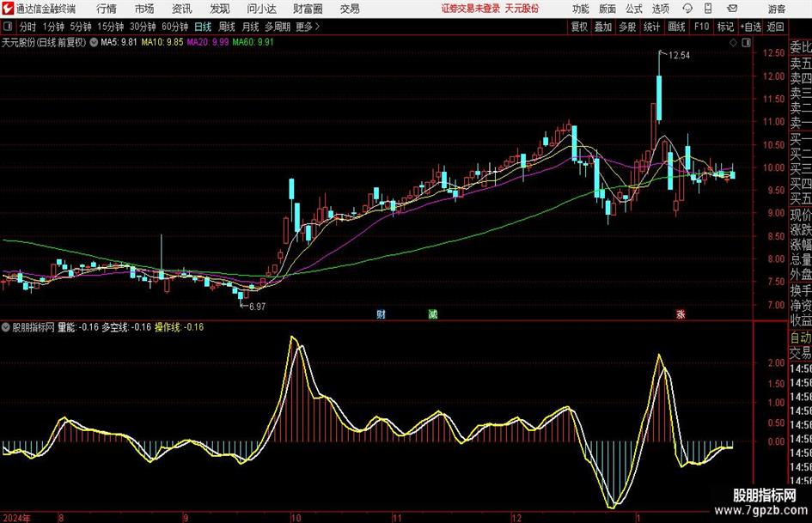Click the 减 marker icon on chart
Image resolution: width=812 pixels, height=523 pixels.
[433, 313]
